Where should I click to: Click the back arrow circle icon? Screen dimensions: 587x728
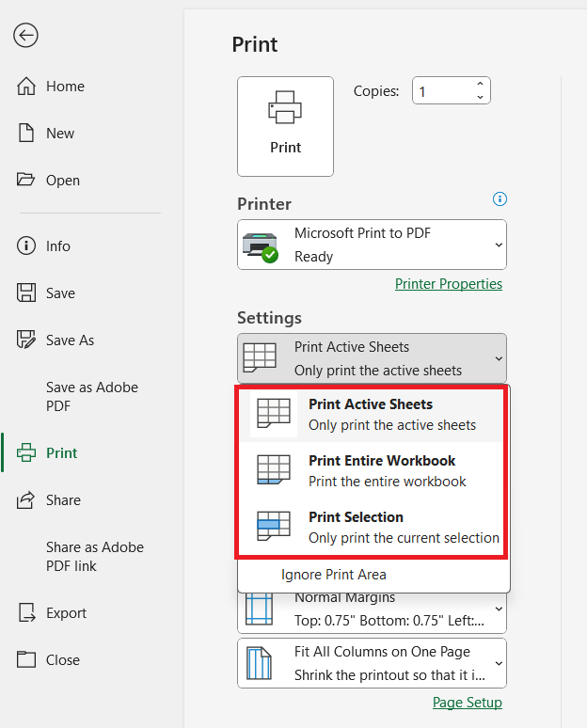[25, 36]
